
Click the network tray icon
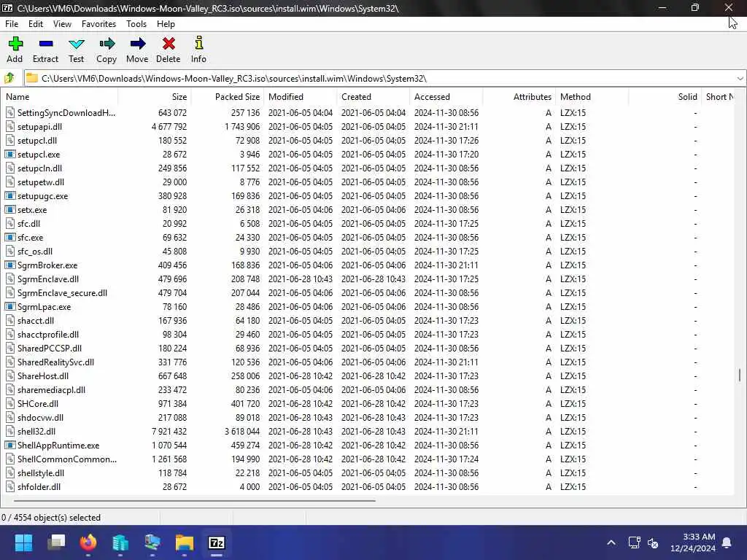click(634, 542)
